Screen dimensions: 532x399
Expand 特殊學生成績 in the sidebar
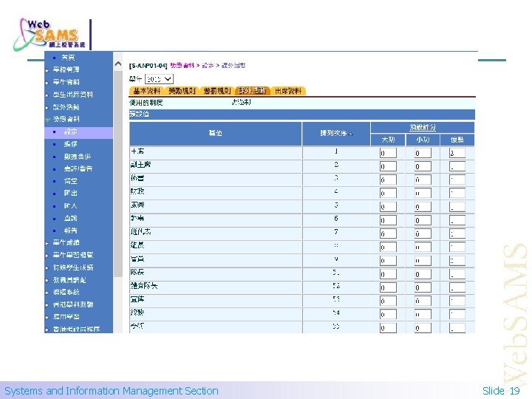pyautogui.click(x=73, y=267)
